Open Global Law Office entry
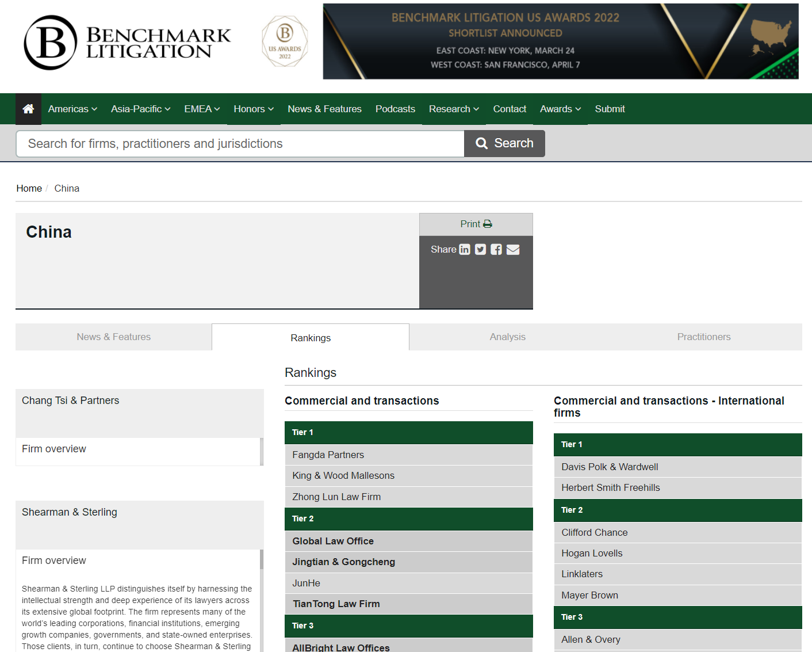The height and width of the screenshot is (652, 812). point(408,541)
